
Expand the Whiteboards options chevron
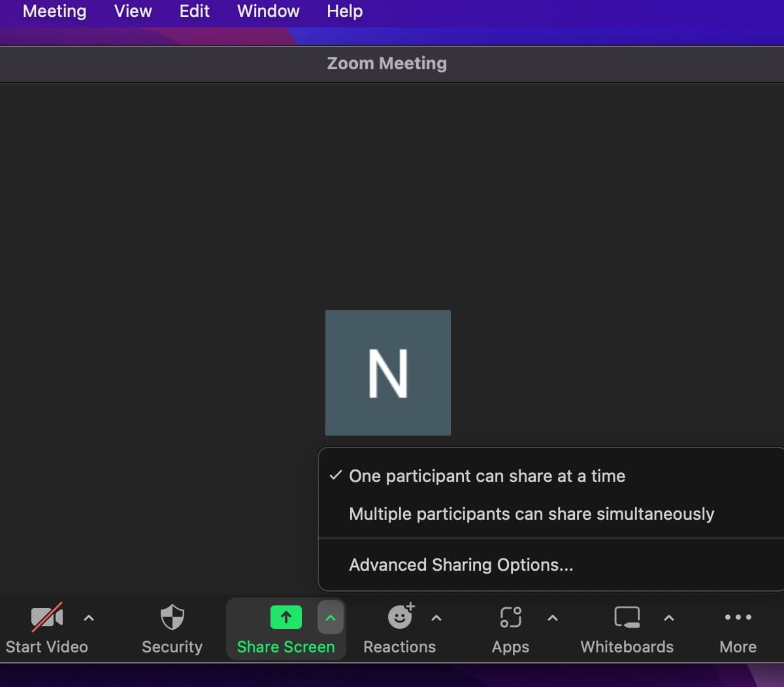669,618
